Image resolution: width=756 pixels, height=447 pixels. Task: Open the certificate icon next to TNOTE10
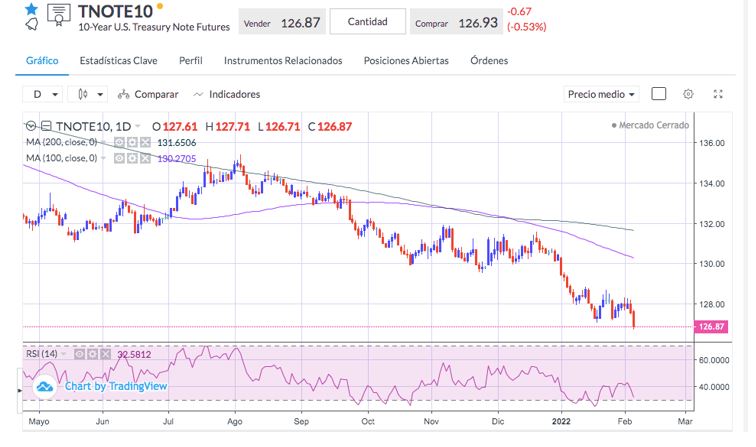(59, 14)
